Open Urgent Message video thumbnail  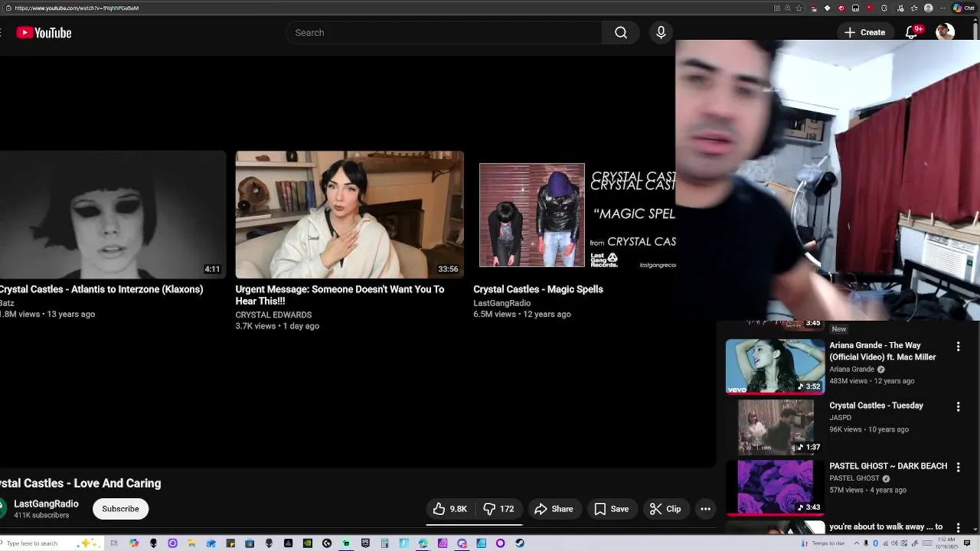tap(349, 214)
